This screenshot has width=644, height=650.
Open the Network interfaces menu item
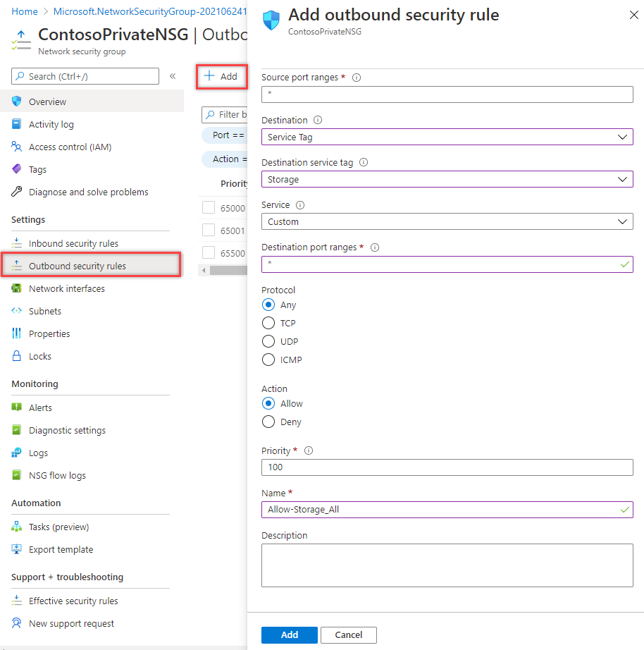click(91, 288)
